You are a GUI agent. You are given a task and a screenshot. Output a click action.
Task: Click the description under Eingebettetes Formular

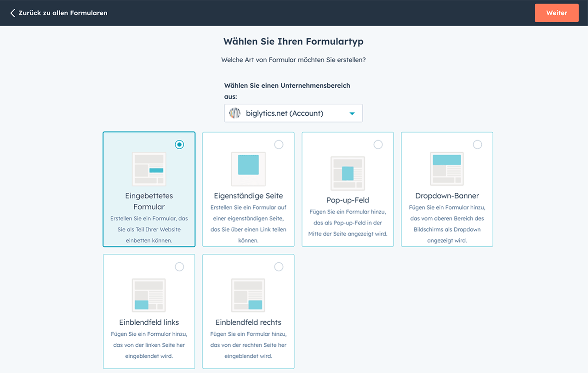[x=149, y=229]
